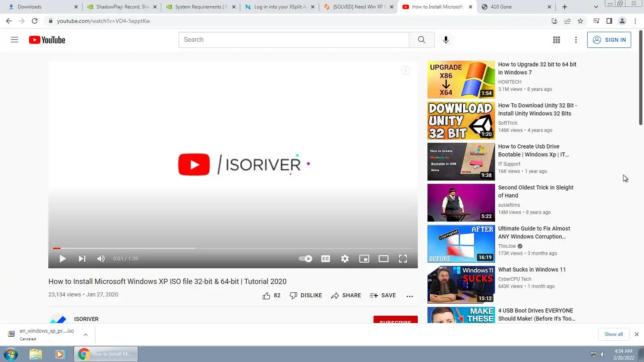Toggle closed captions
644x362 pixels.
coord(326,259)
